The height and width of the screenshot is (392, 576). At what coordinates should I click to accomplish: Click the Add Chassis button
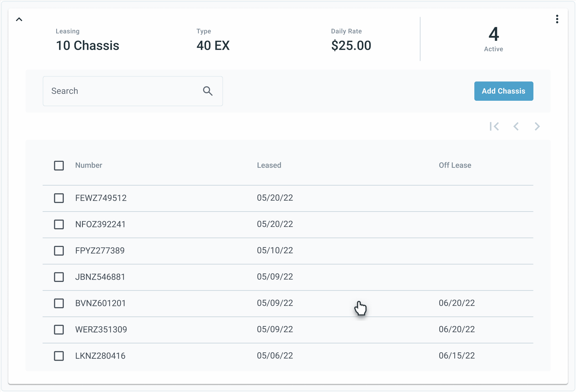tap(504, 91)
